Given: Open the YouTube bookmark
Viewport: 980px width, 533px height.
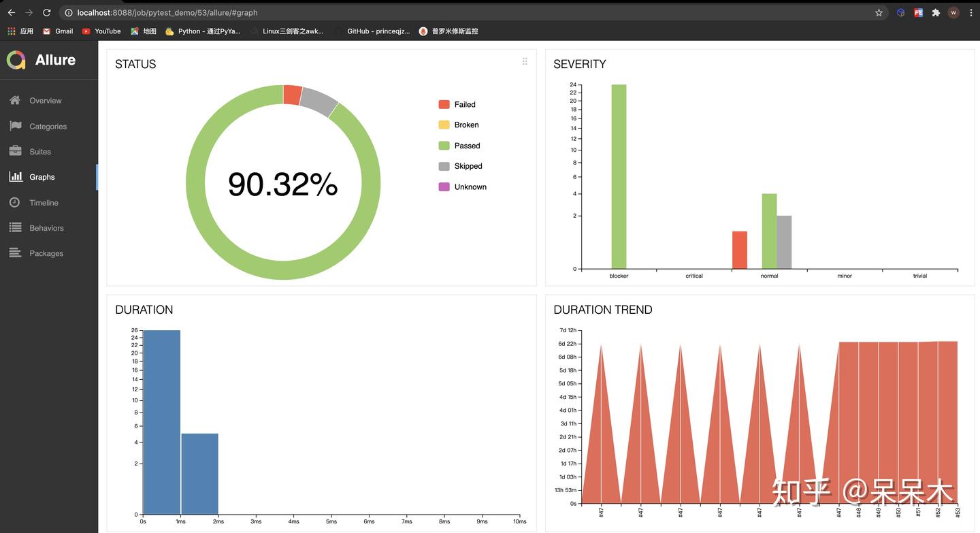Looking at the screenshot, I should coord(101,31).
